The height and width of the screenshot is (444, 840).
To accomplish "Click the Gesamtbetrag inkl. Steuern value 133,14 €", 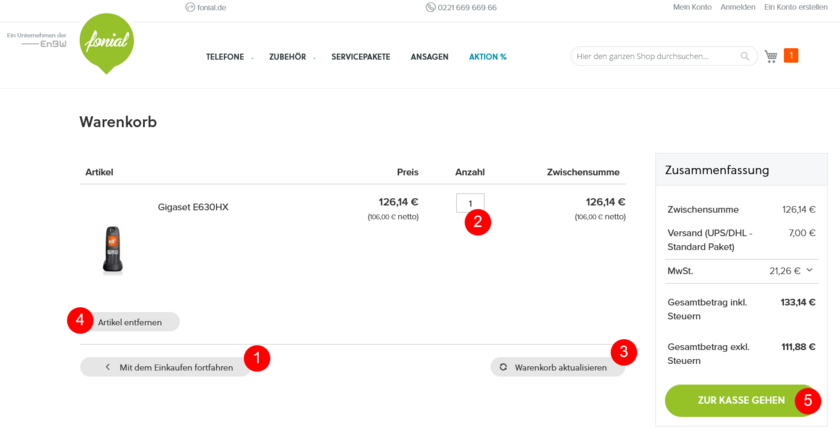I will click(x=798, y=302).
